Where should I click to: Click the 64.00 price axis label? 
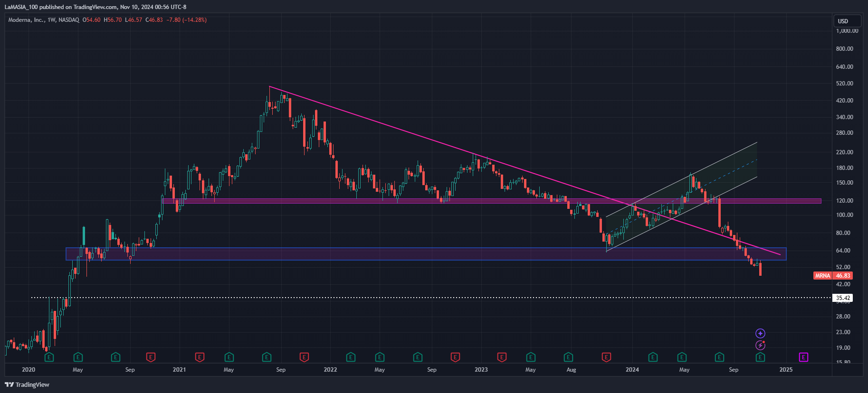coord(843,251)
